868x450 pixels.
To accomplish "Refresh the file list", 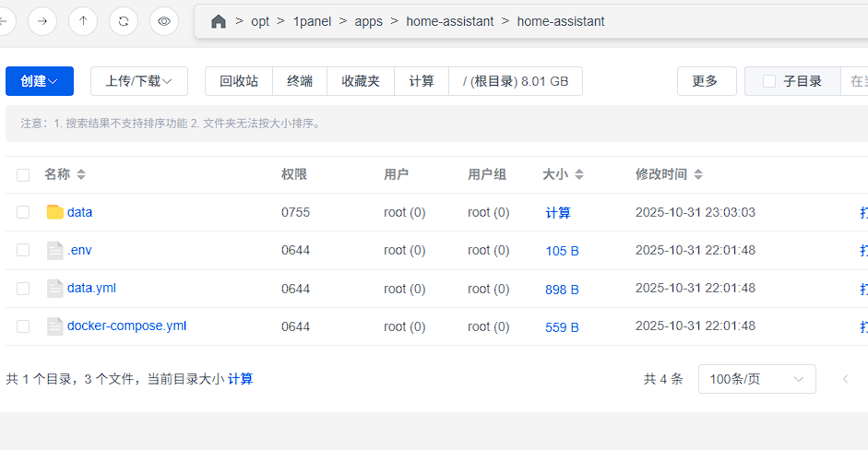I will point(124,20).
